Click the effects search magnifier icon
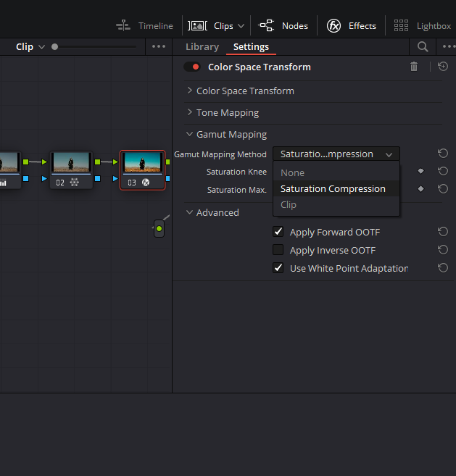This screenshot has height=476, width=456. pos(423,47)
